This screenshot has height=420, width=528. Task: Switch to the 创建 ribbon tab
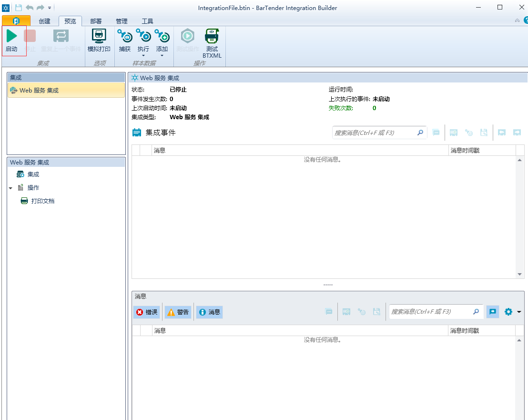44,21
